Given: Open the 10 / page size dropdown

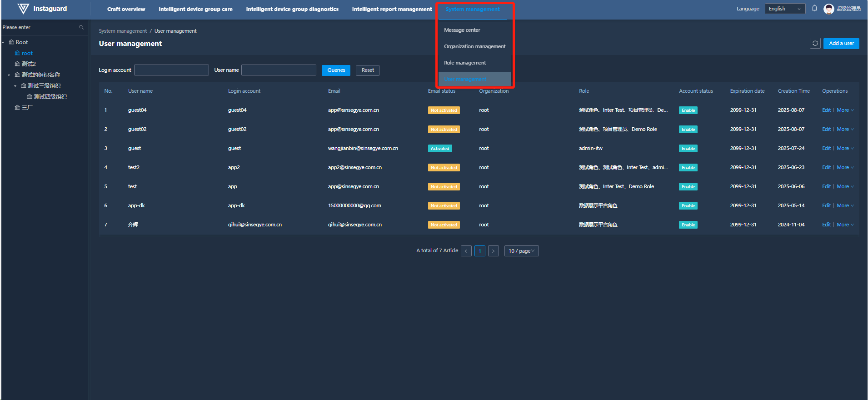Looking at the screenshot, I should point(521,251).
